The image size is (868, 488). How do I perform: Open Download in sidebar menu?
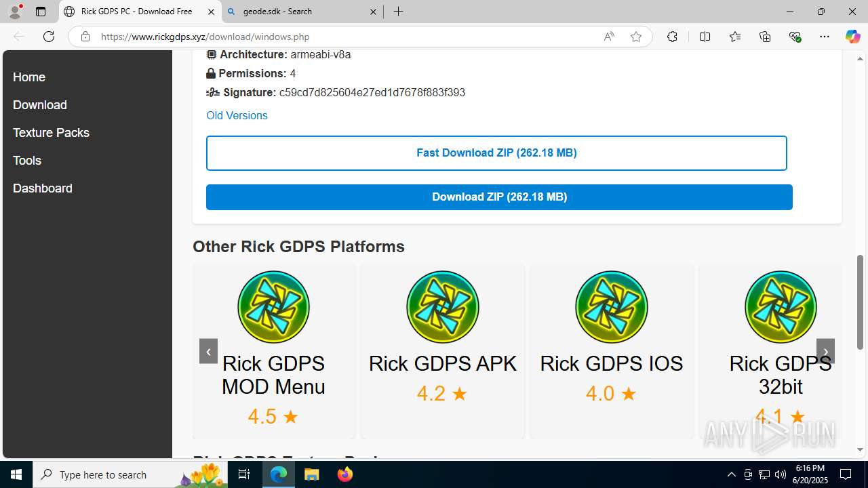pyautogui.click(x=40, y=105)
